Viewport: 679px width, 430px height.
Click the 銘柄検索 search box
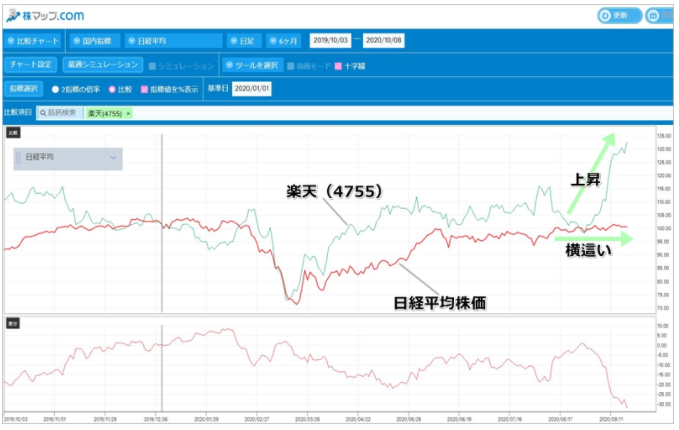(60, 113)
